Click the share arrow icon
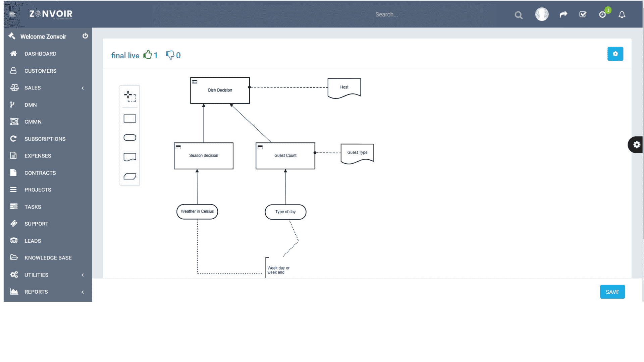This screenshot has height=362, width=644. (563, 14)
